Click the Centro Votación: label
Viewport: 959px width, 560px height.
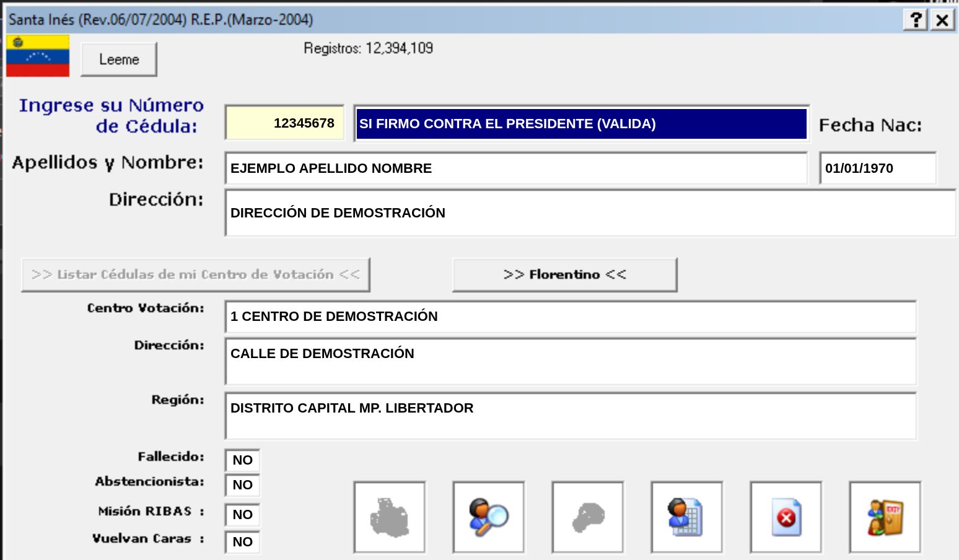[146, 308]
